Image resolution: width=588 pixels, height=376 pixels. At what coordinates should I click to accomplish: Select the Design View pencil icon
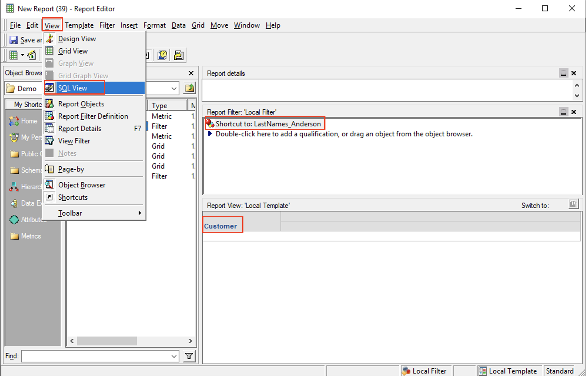coord(49,38)
